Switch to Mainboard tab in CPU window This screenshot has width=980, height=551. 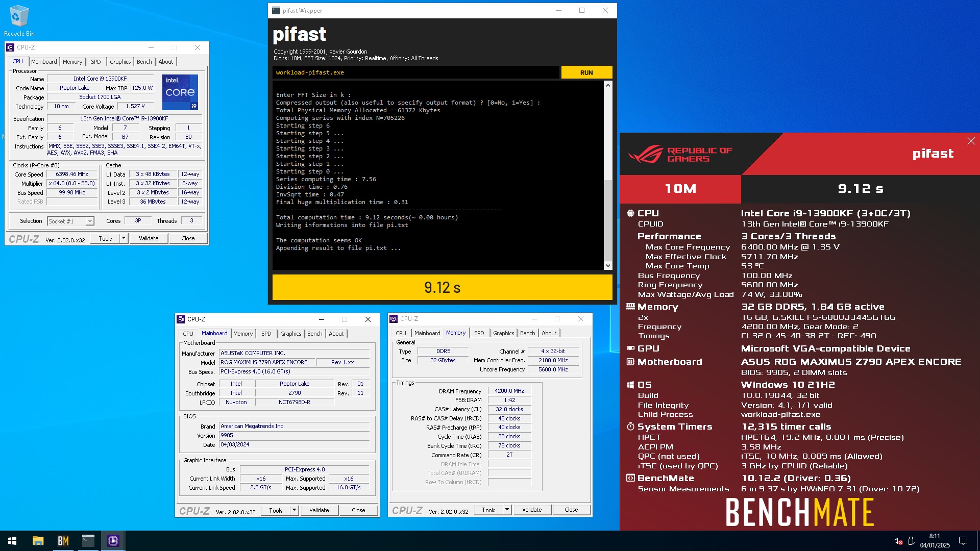[x=44, y=62]
